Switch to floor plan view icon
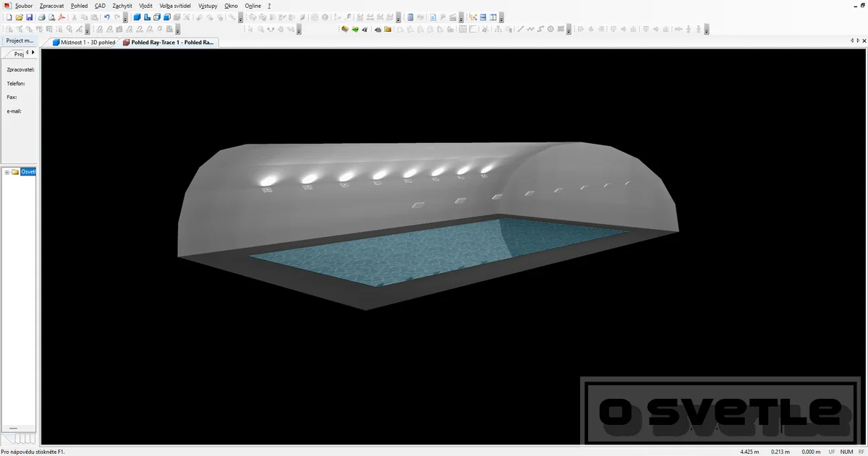 pos(147,17)
